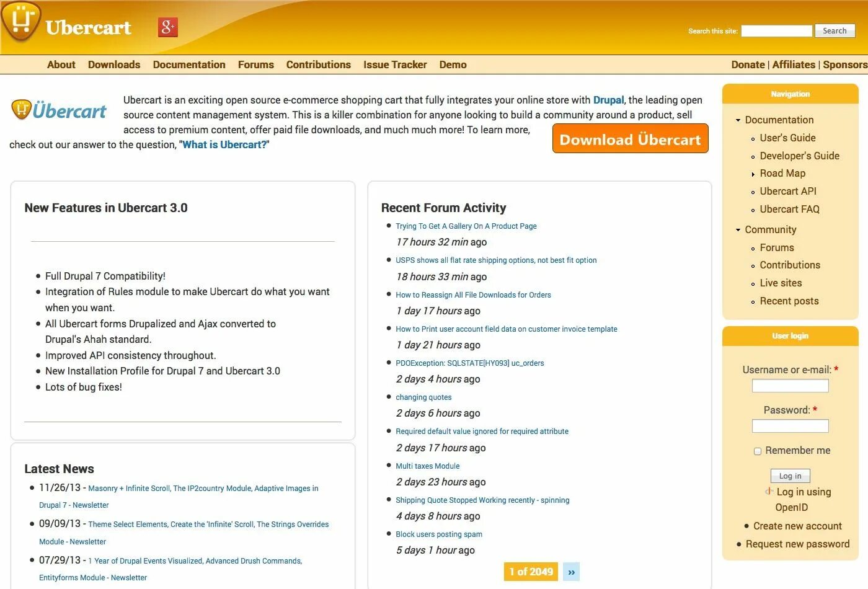Collapse the Documentation navigation section

click(738, 120)
